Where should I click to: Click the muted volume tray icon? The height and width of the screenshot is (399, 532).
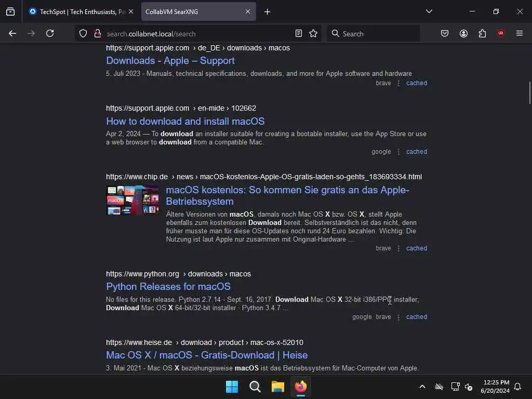469,387
